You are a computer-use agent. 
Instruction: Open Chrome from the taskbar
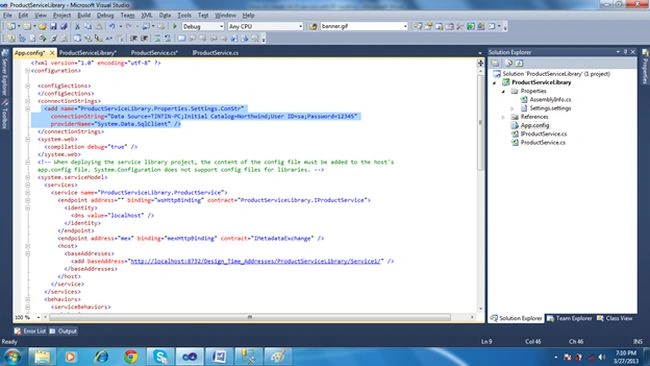[131, 356]
